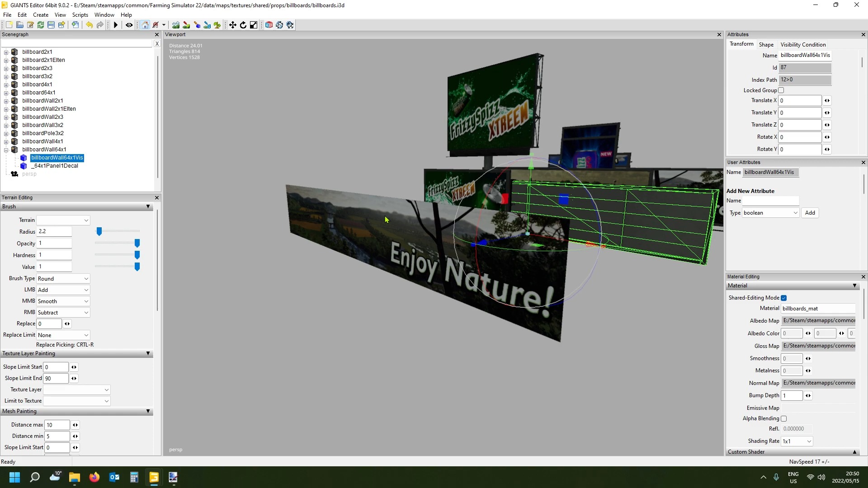This screenshot has width=868, height=488.
Task: Click the crossed-out camera toolbar icon
Action: pos(156,25)
